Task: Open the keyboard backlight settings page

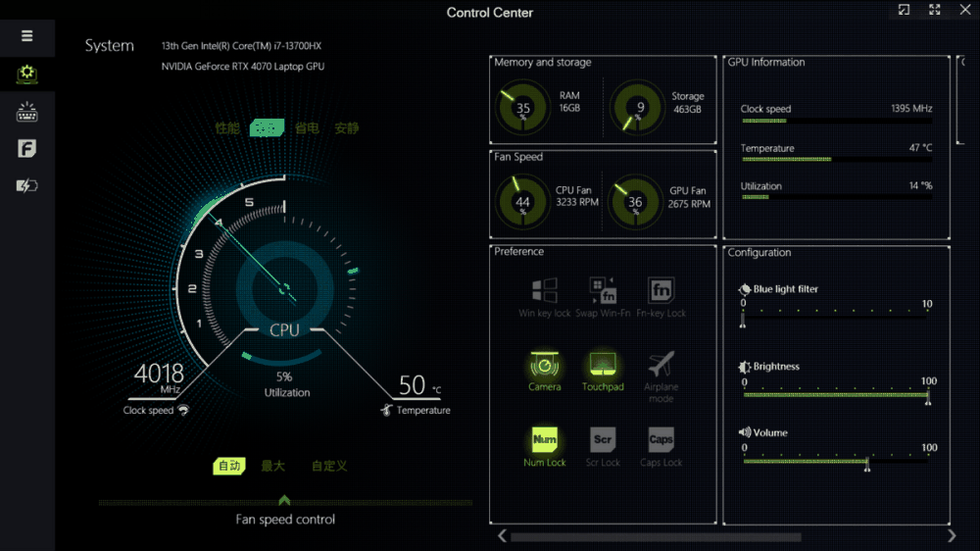Action: pyautogui.click(x=26, y=112)
